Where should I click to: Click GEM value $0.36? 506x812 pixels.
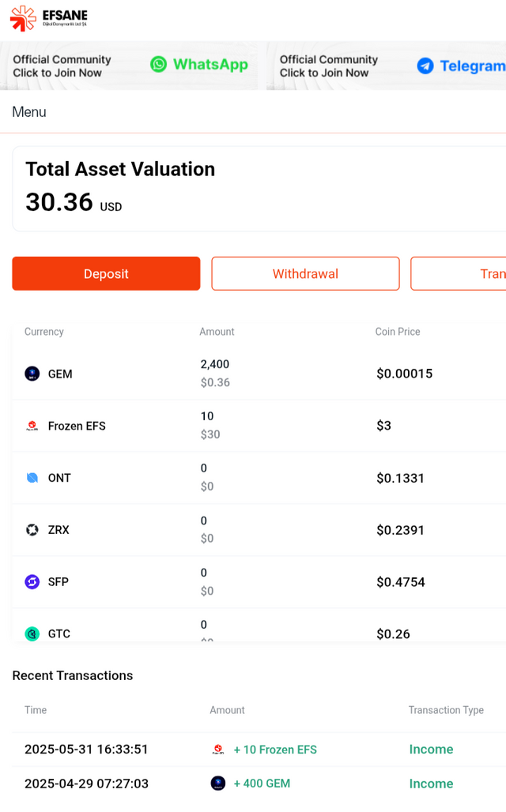pyautogui.click(x=215, y=382)
